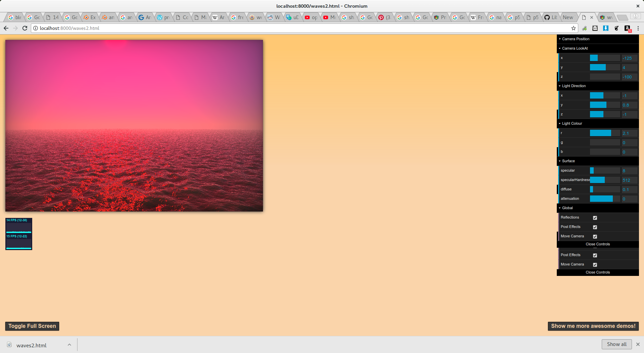
Task: Dismiss the downloads bar with the X
Action: [638, 344]
